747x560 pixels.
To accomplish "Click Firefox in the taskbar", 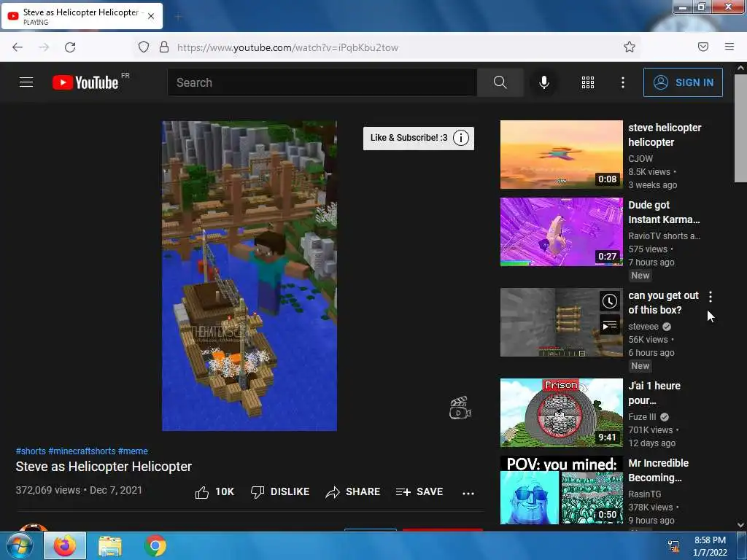I will pyautogui.click(x=65, y=545).
